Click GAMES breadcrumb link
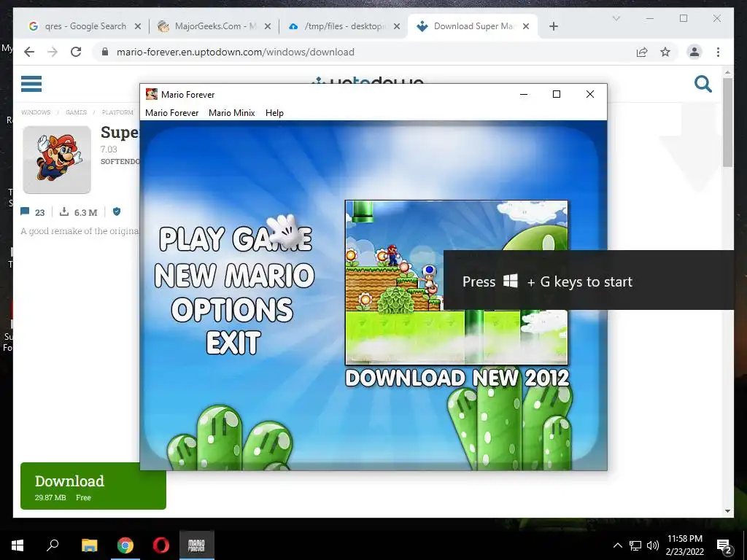The image size is (747, 560). [76, 112]
